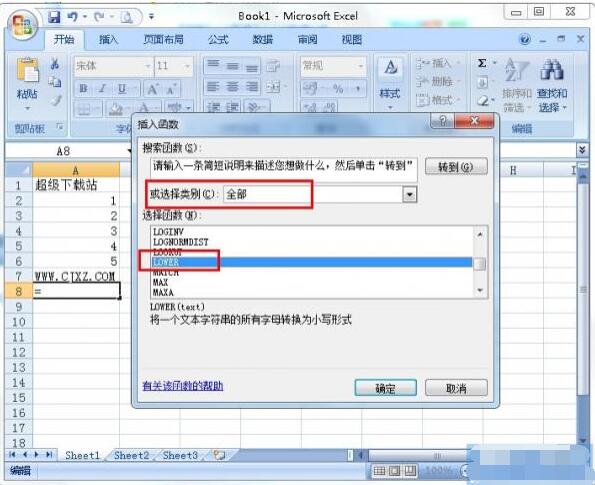Expand the formula bar chevron
Screen dimensions: 595x485
click(x=582, y=150)
